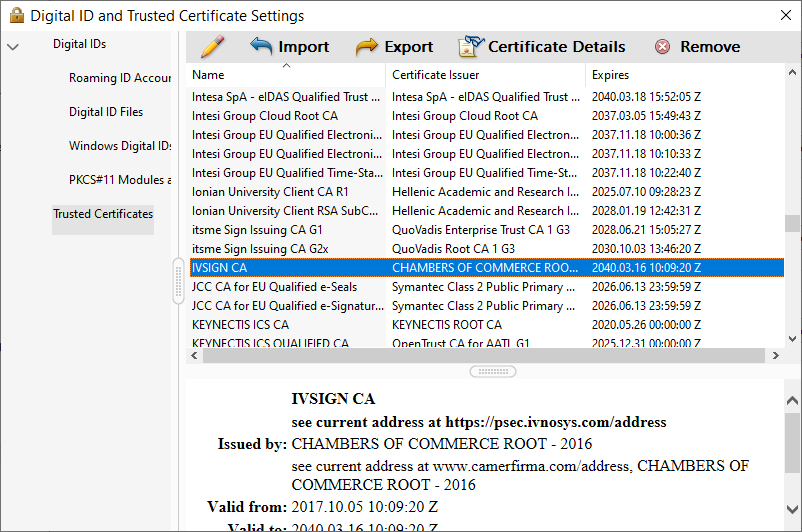Click the Import button label
Image resolution: width=802 pixels, height=532 pixels.
303,47
